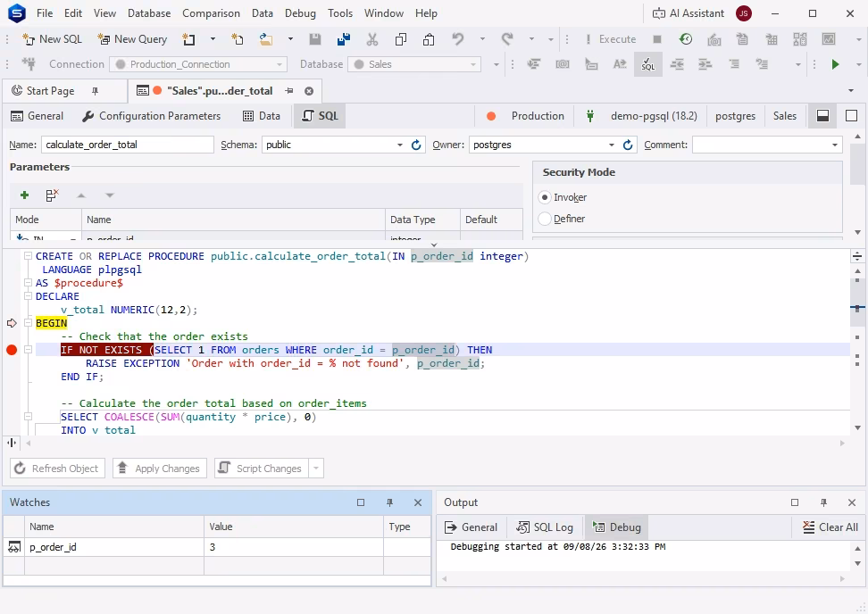Screen dimensions: 868x614
Task: Select the Invoker security mode radio button
Action: click(x=545, y=197)
